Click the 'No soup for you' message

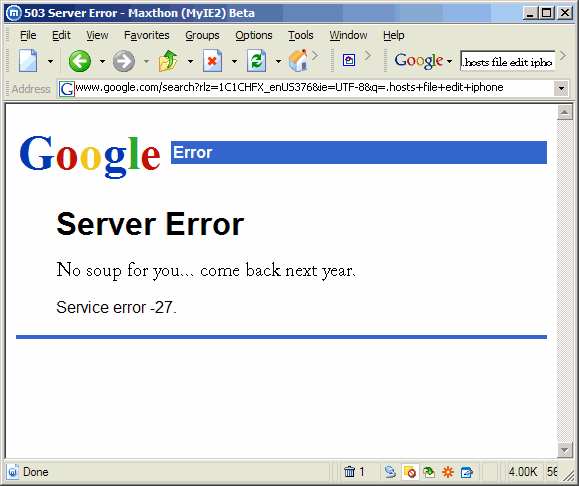point(206,271)
